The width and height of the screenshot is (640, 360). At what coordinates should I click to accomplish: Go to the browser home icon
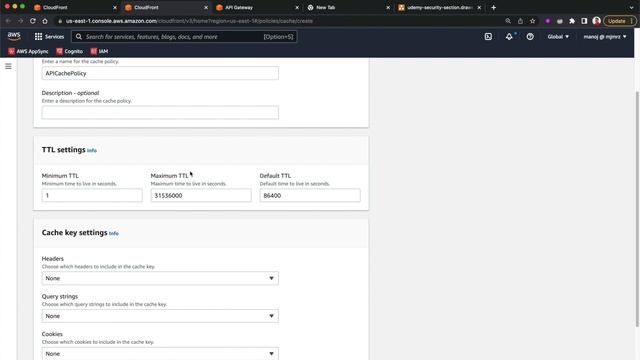click(x=45, y=21)
